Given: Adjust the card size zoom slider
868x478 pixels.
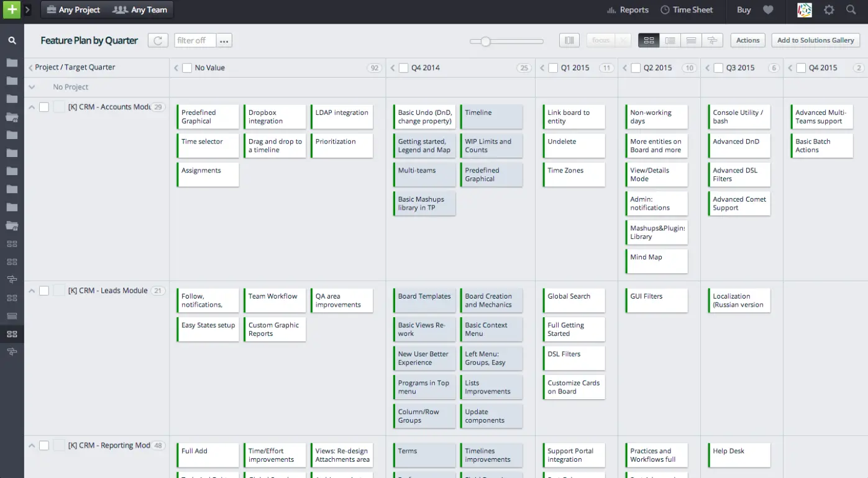Looking at the screenshot, I should click(x=485, y=41).
